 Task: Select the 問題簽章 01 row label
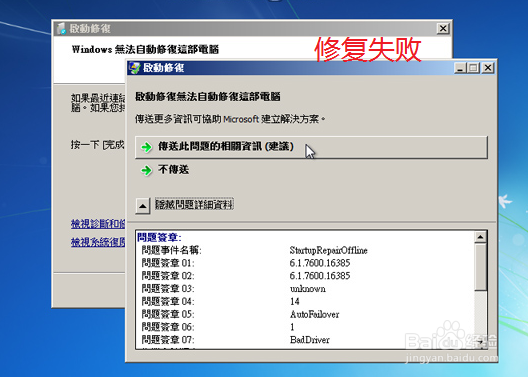(x=168, y=263)
